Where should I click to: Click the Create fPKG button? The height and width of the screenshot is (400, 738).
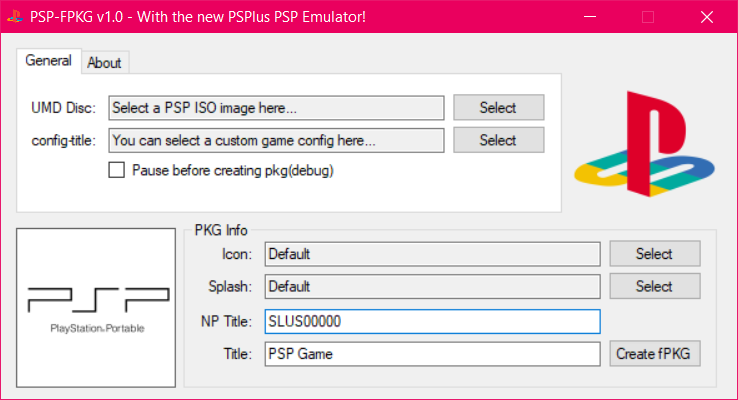654,353
